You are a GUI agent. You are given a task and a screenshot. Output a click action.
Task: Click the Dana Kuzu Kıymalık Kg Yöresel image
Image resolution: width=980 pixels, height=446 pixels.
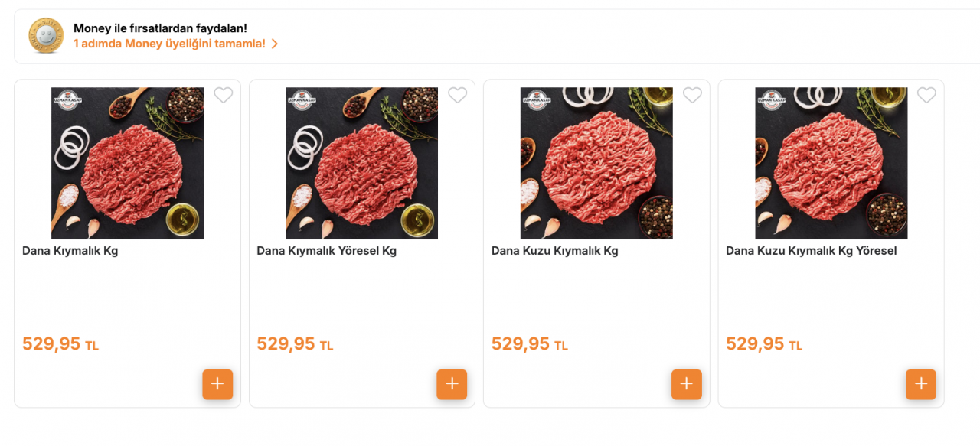(x=831, y=163)
